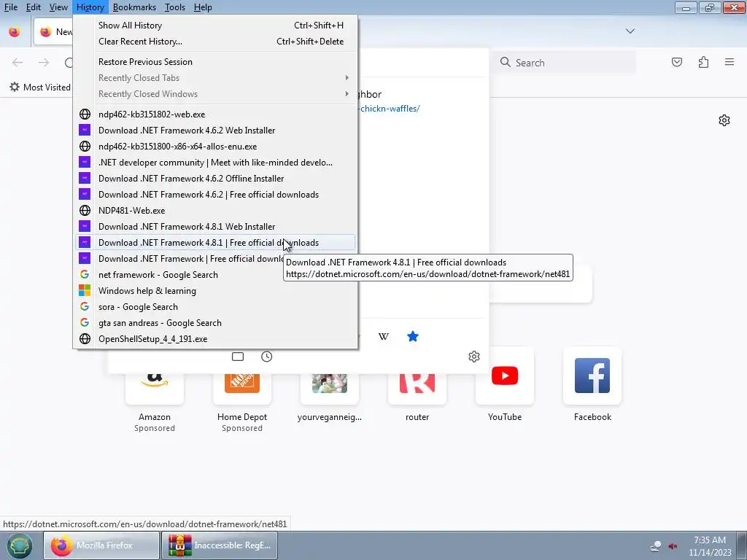Click the back navigation arrow
Screen dimensions: 747x560
point(18,63)
